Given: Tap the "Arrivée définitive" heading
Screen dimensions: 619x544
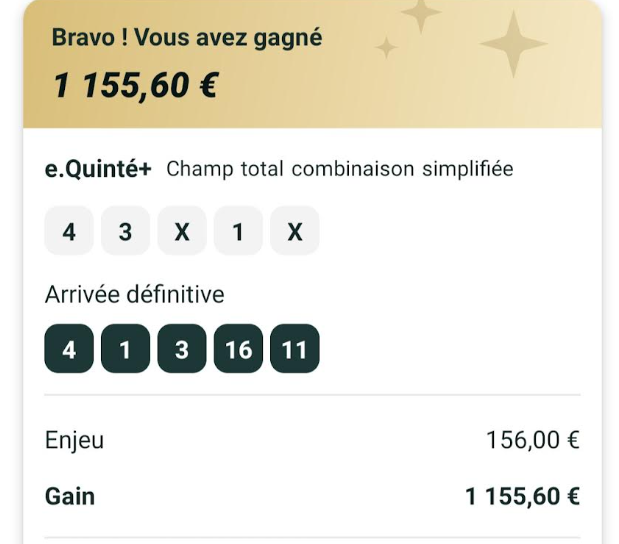Looking at the screenshot, I should 135,294.
